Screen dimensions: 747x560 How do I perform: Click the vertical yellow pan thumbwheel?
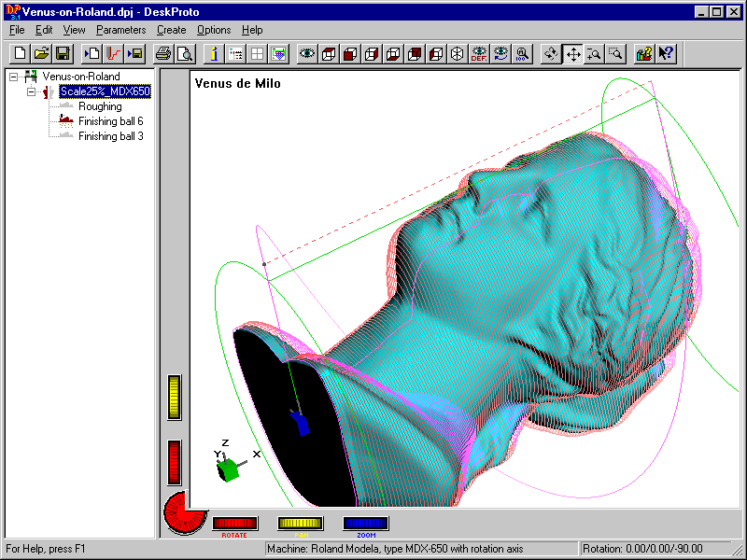coord(175,398)
